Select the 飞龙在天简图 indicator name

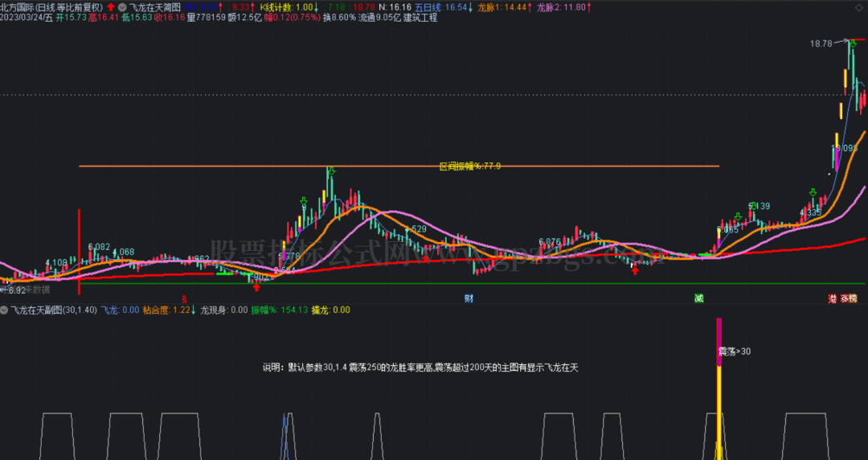(x=154, y=7)
